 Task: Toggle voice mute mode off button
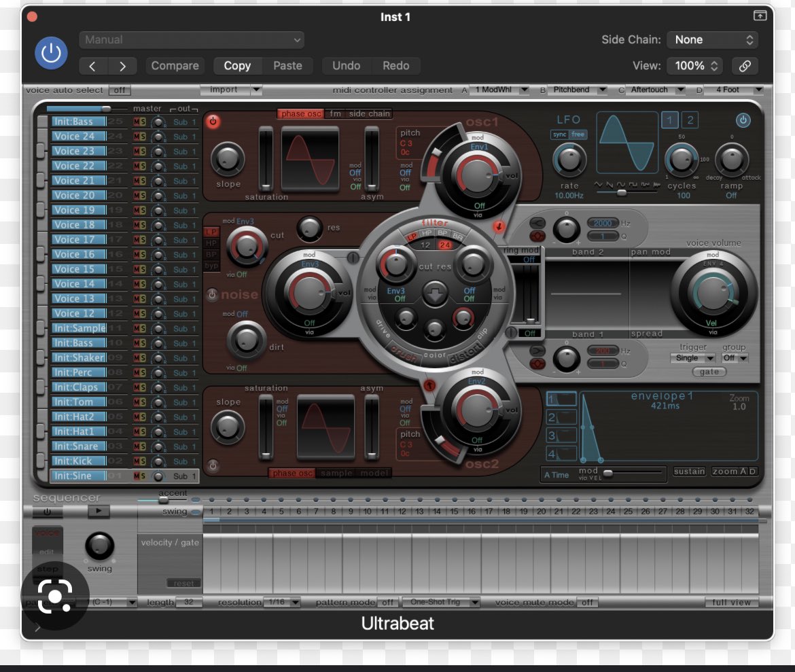pos(587,602)
